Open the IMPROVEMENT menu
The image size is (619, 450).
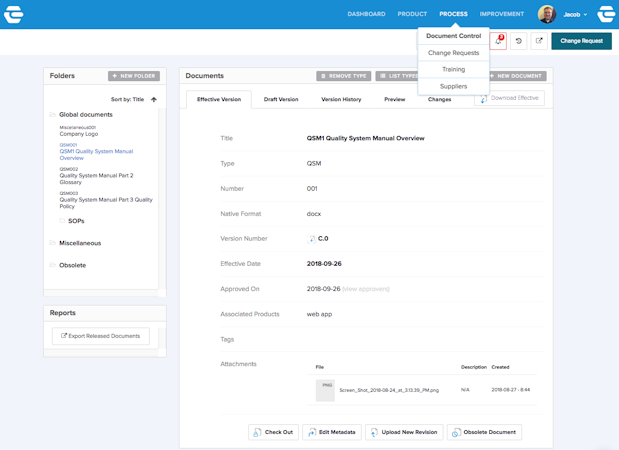(502, 14)
